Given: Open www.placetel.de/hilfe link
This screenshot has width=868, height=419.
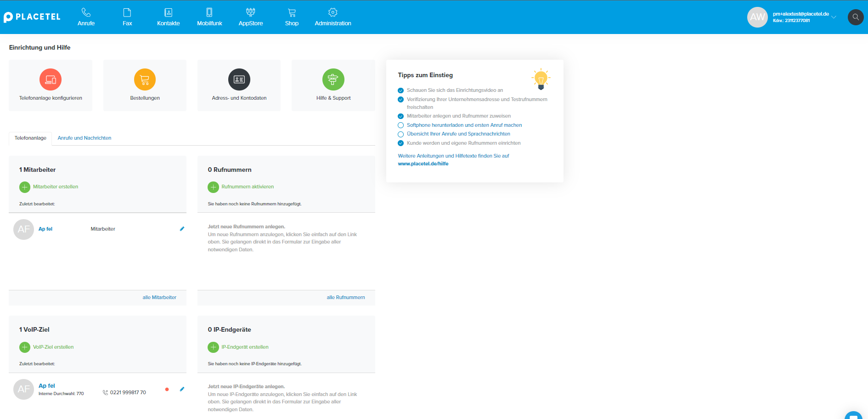Looking at the screenshot, I should point(423,164).
